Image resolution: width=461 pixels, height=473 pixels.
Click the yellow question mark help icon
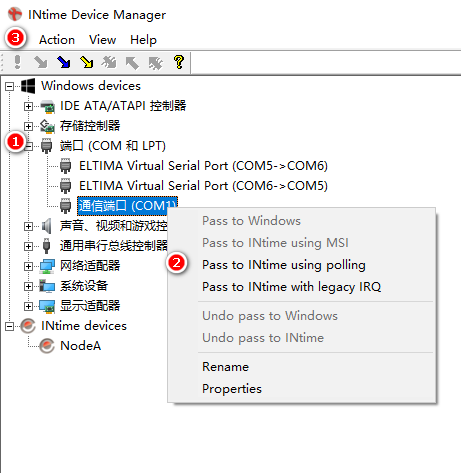(179, 62)
